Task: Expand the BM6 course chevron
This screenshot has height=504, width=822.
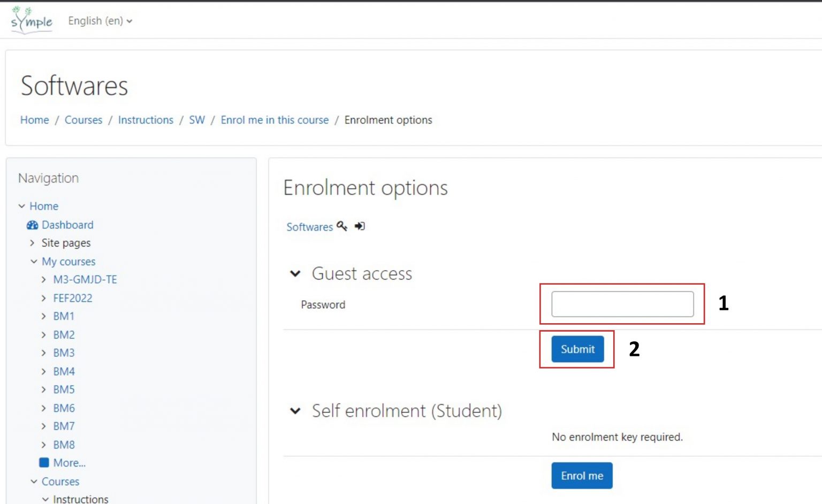Action: coord(44,408)
